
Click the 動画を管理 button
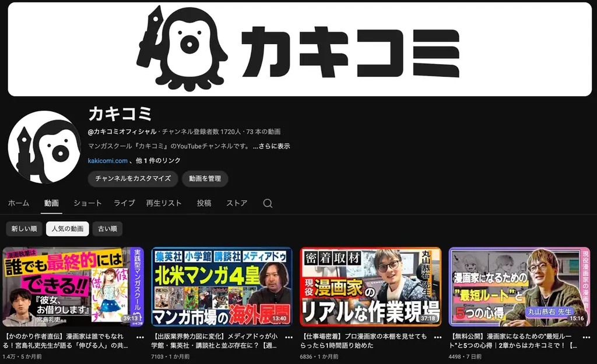[x=205, y=178]
